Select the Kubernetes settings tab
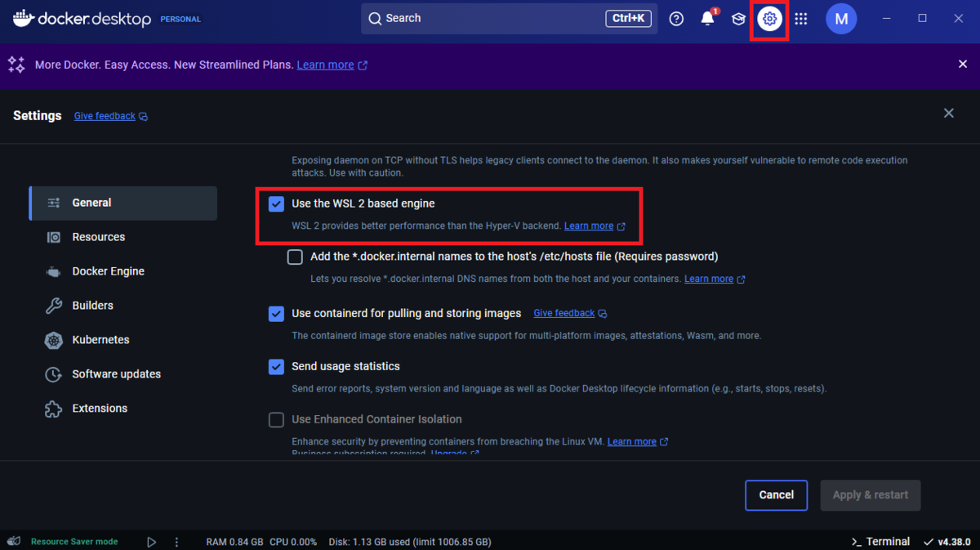The image size is (980, 550). pos(123,340)
